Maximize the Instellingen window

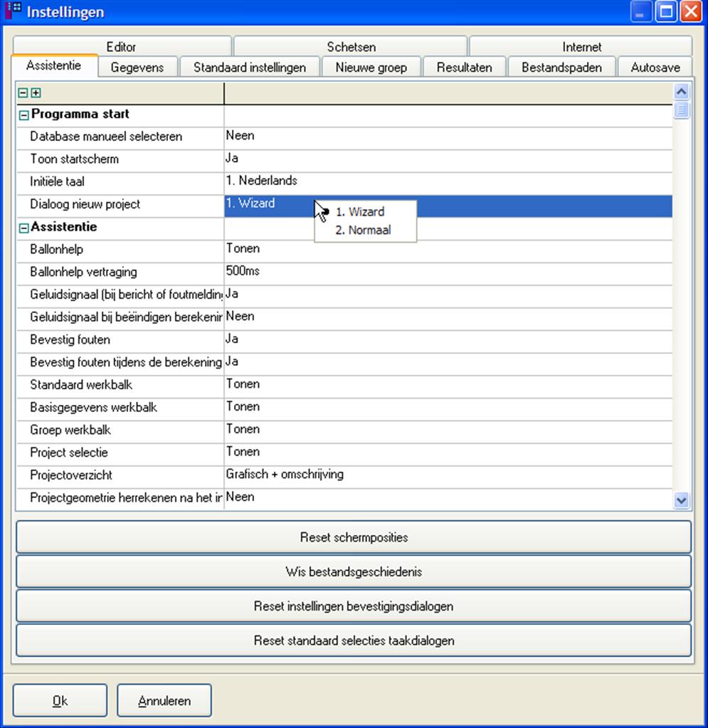(x=666, y=11)
